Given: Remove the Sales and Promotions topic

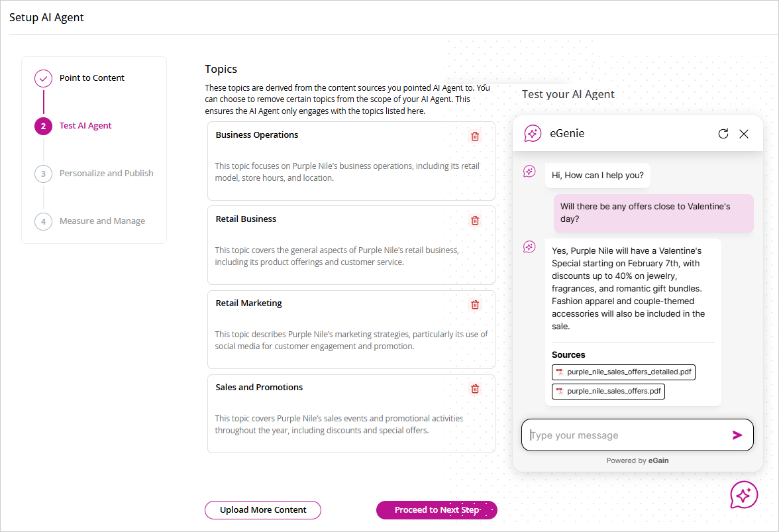Looking at the screenshot, I should pos(475,389).
